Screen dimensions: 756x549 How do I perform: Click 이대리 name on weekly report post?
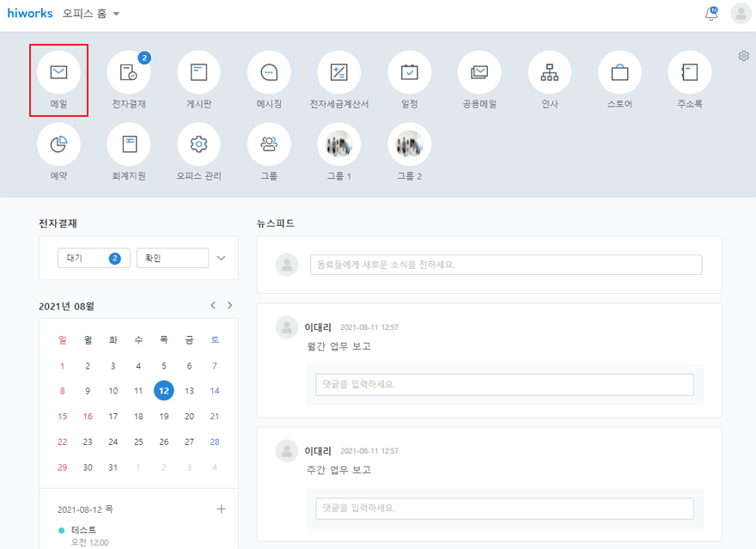coord(318,451)
